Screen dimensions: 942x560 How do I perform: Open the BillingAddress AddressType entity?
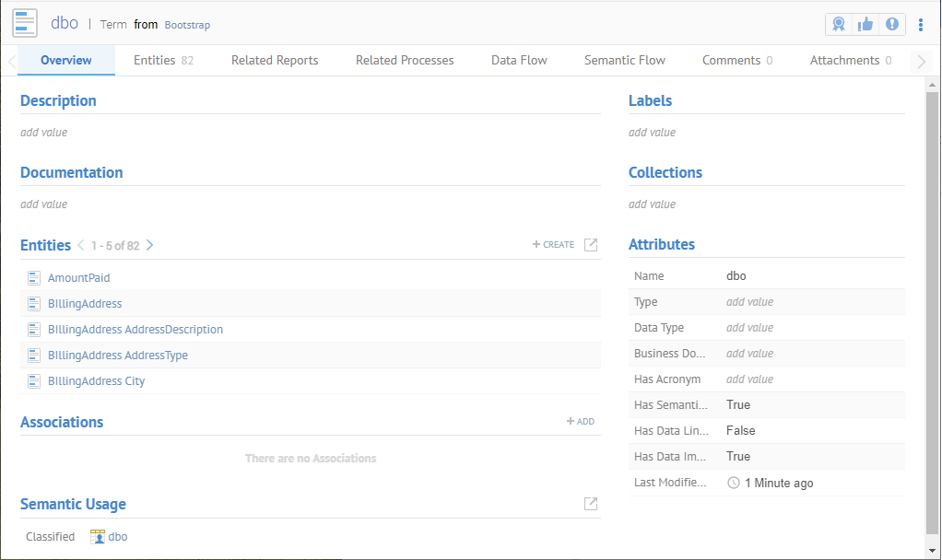[x=117, y=356]
